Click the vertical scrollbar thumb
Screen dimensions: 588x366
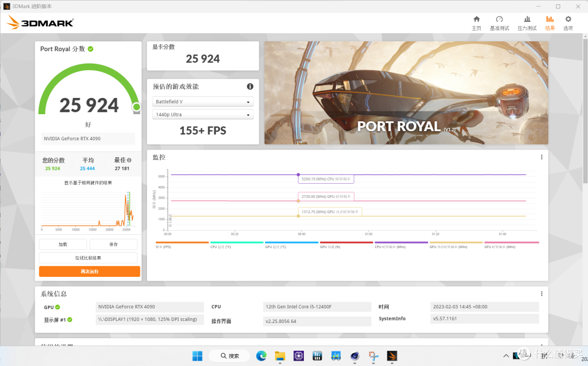point(585,110)
